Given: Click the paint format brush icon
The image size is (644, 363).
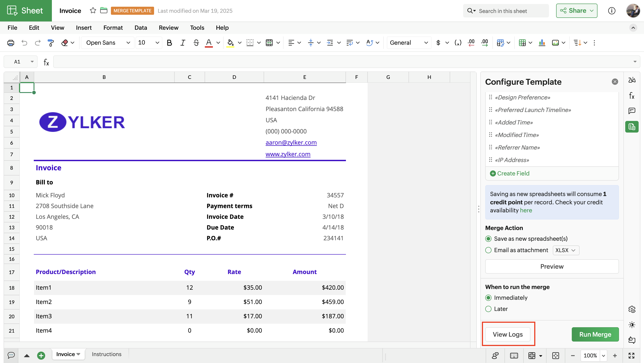Looking at the screenshot, I should pos(51,43).
